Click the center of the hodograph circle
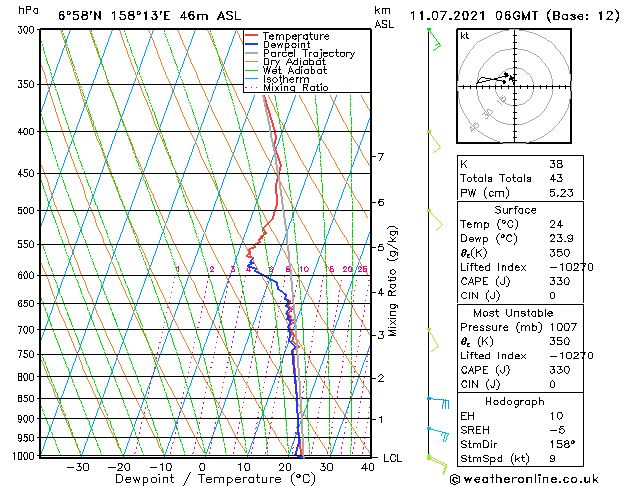The image size is (629, 486). click(512, 84)
